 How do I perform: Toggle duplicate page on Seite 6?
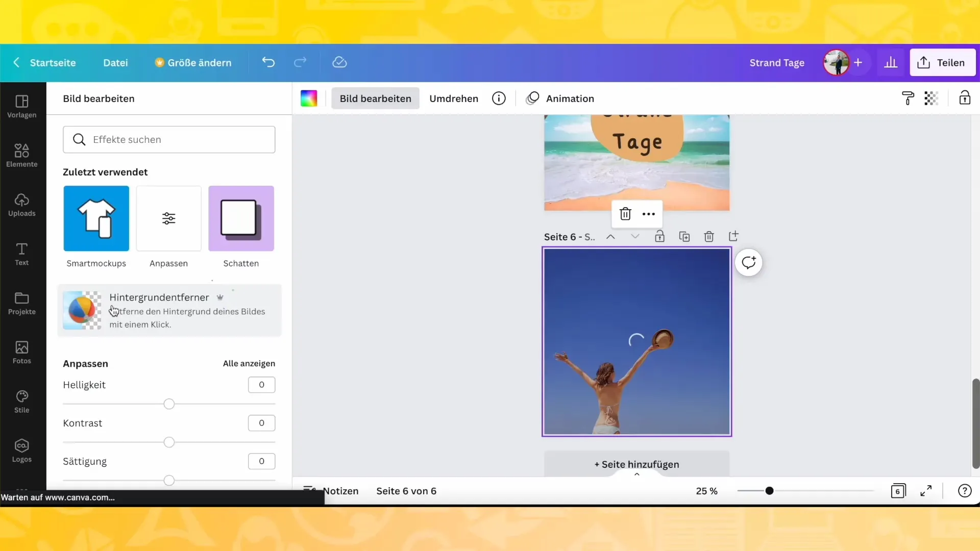684,236
